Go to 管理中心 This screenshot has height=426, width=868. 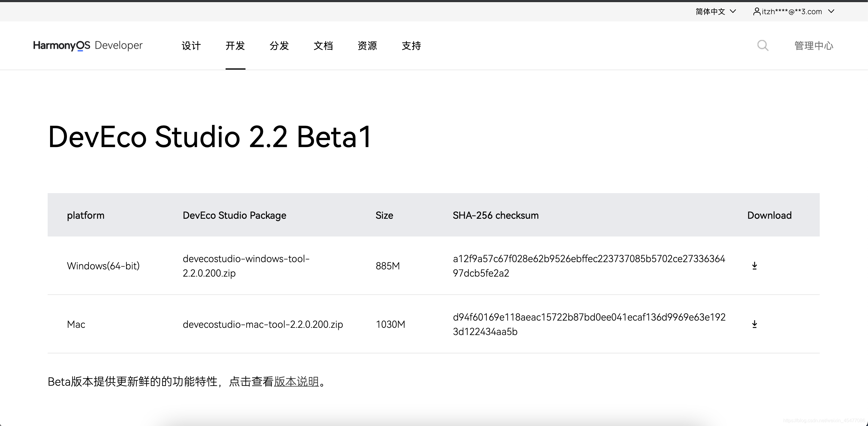point(814,45)
